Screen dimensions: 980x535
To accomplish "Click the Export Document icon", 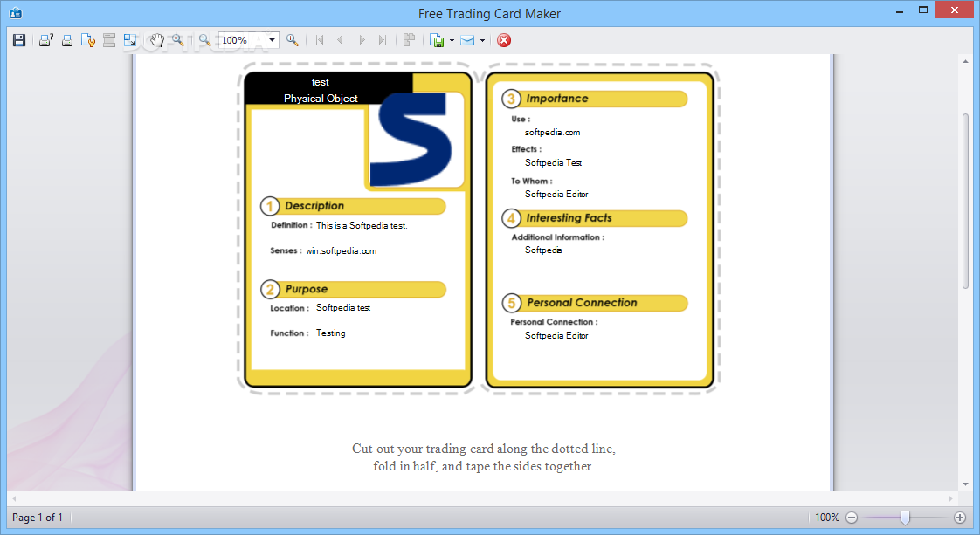I will coord(437,40).
